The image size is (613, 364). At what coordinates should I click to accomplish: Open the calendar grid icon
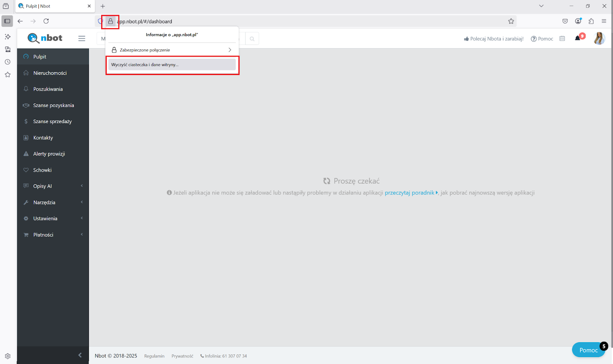pos(562,39)
